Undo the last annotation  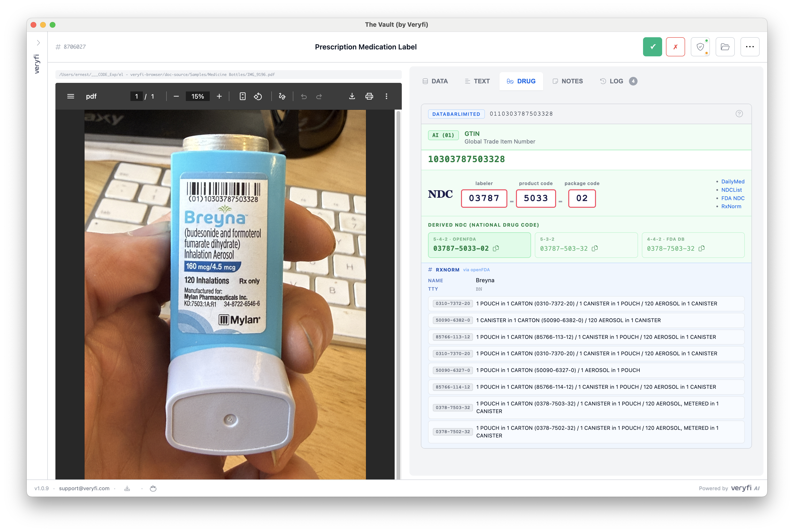303,96
